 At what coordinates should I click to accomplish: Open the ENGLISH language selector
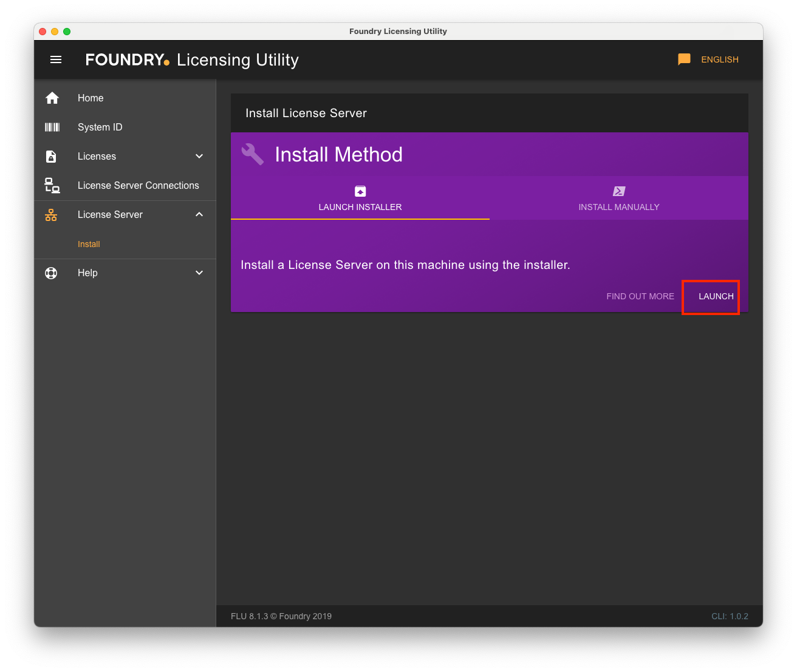(720, 59)
